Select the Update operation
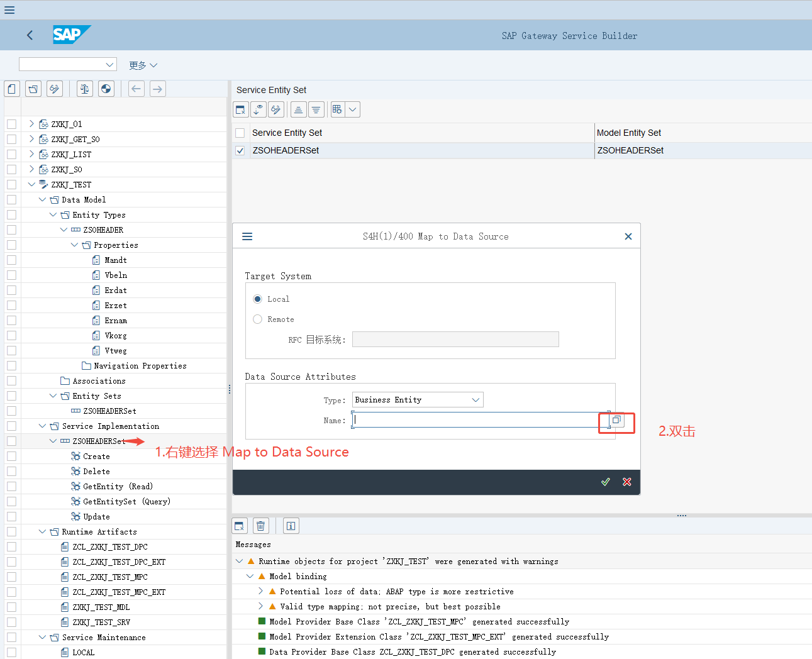Screen dimensions: 812x659 (96, 517)
